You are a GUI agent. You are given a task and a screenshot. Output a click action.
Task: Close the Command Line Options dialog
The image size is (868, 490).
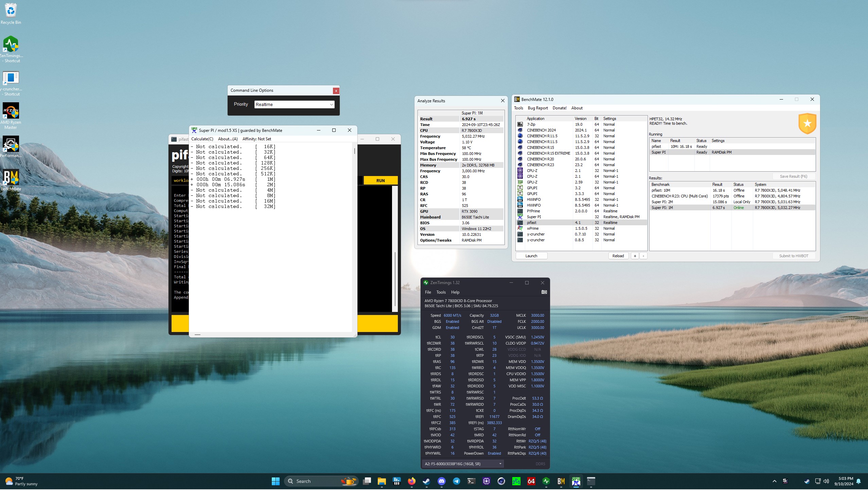pos(336,91)
